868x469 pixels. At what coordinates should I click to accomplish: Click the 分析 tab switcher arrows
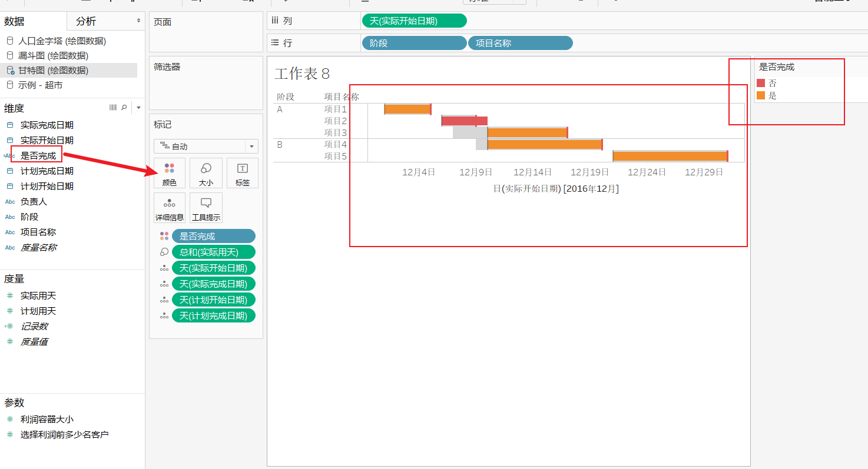pyautogui.click(x=139, y=21)
